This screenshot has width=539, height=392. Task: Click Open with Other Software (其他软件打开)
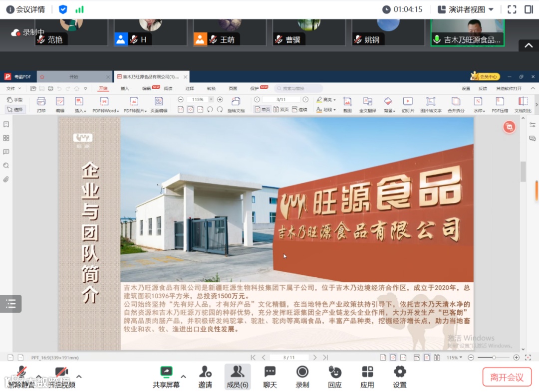509,88
